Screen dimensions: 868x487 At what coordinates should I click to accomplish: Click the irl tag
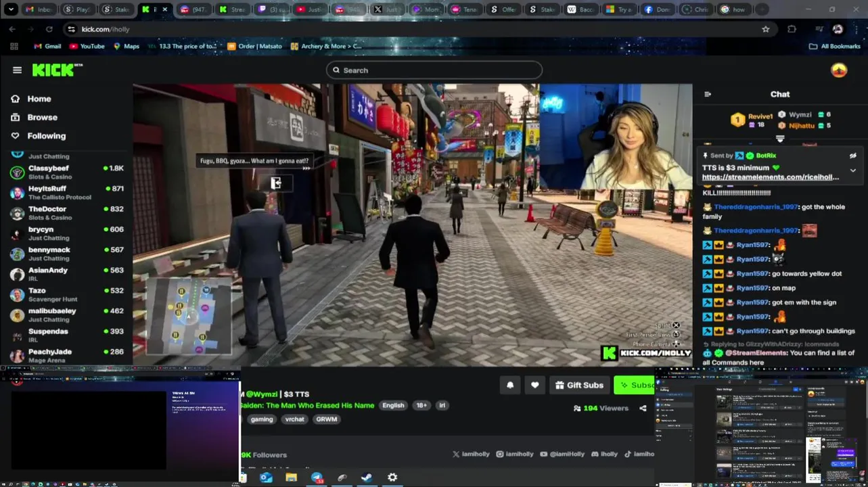pyautogui.click(x=442, y=405)
